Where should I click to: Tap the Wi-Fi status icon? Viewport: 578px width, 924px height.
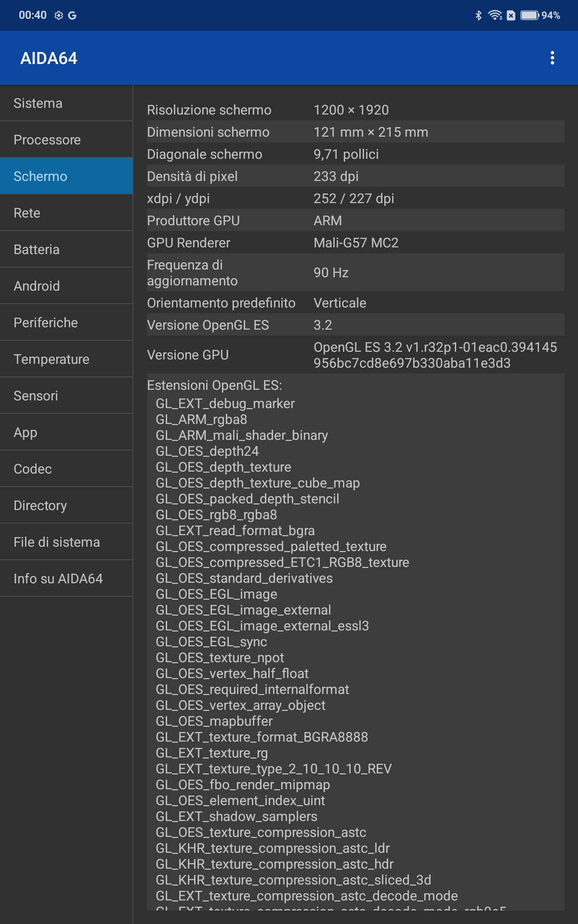(x=495, y=15)
